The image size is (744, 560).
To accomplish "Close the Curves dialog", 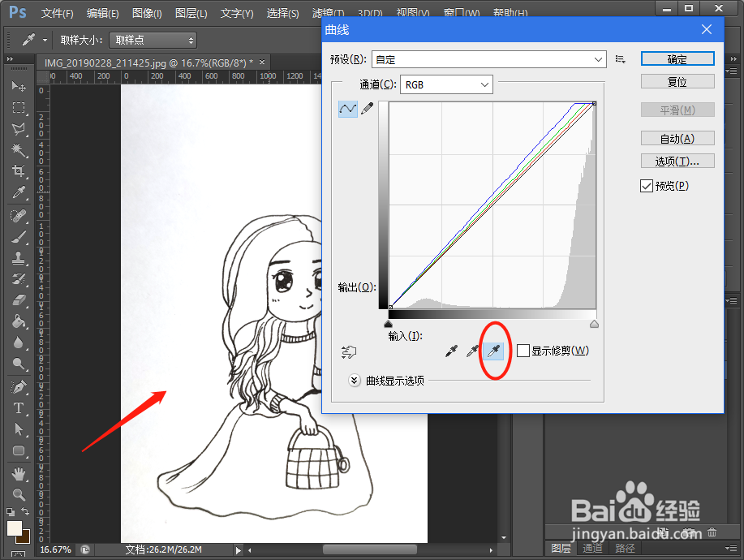I will (707, 29).
